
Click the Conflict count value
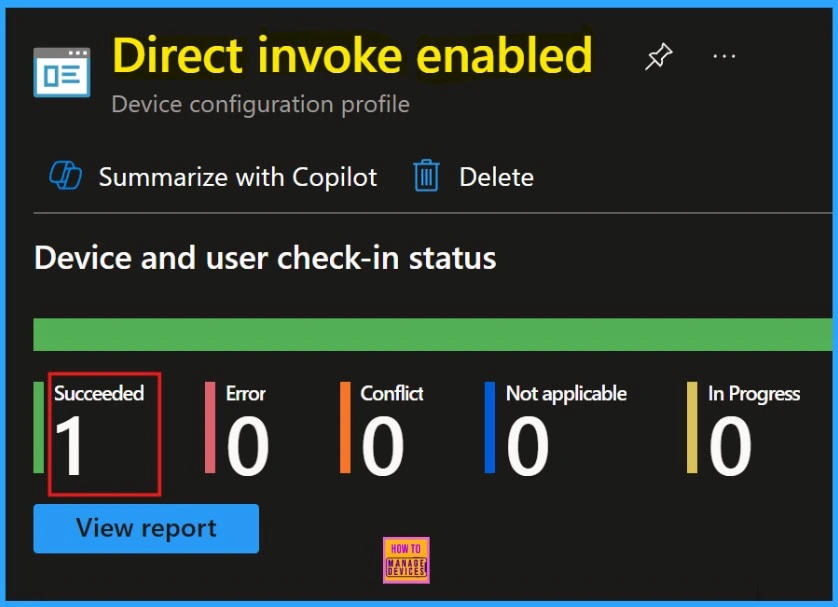[383, 446]
